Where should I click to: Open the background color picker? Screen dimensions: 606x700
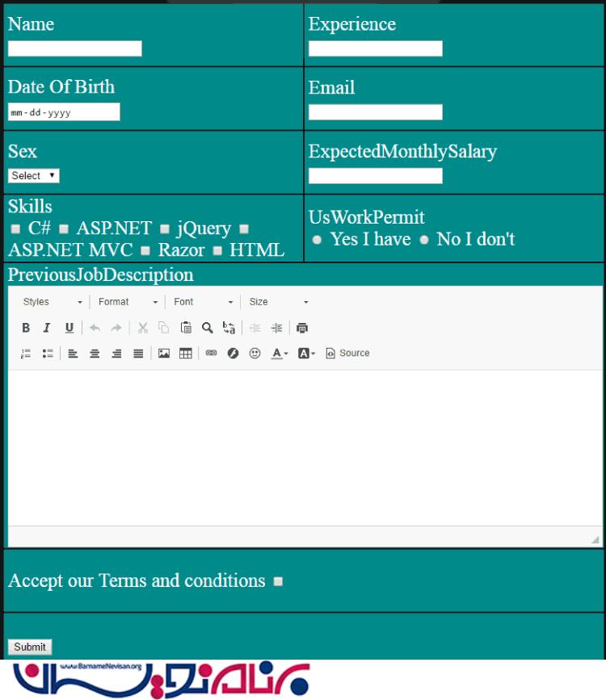coord(306,354)
